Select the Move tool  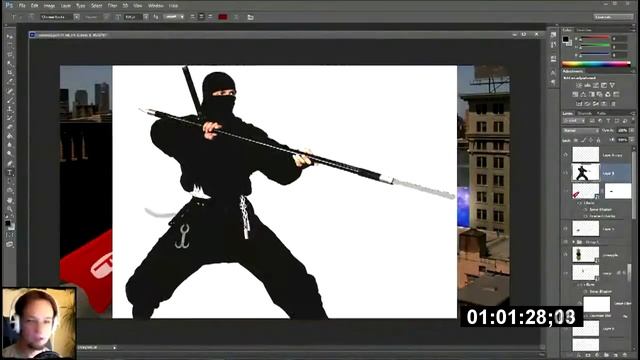10,37
